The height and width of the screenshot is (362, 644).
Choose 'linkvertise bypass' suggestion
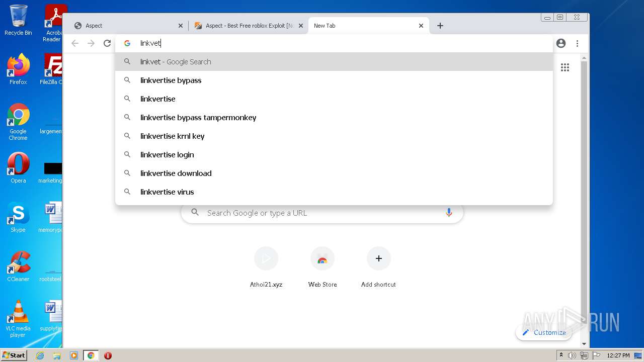(334, 80)
